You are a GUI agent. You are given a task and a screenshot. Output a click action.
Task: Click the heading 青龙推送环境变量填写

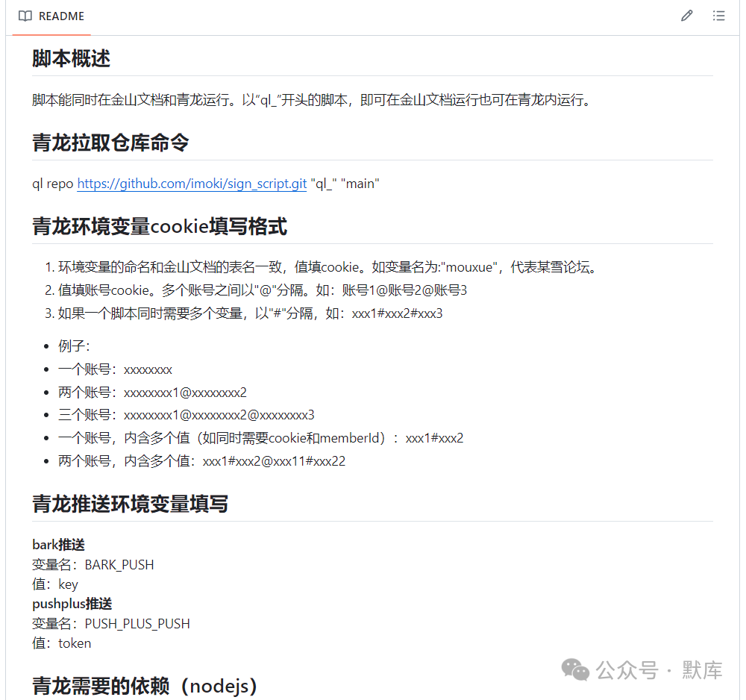point(130,504)
